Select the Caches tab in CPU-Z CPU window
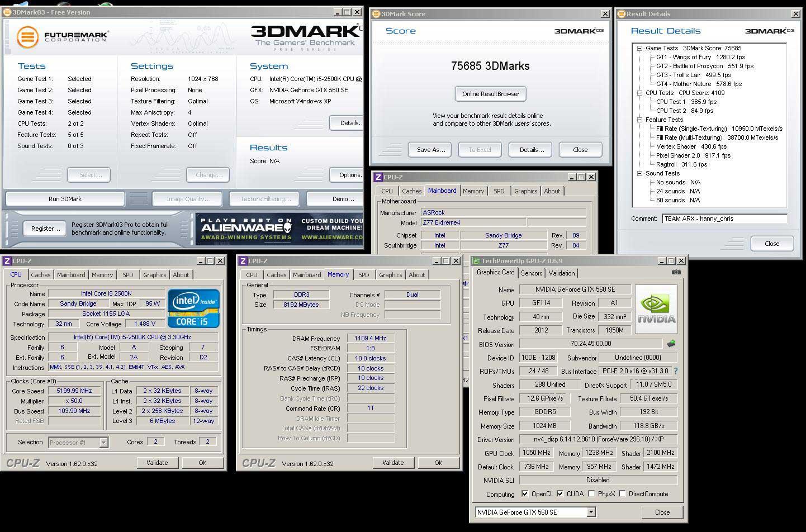 pyautogui.click(x=41, y=275)
